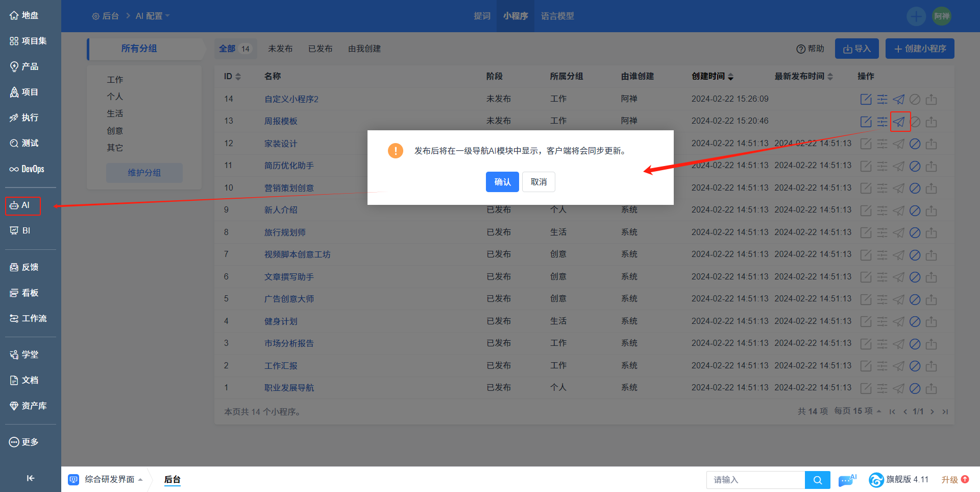Click the blue plus icon in top bar

[x=916, y=16]
